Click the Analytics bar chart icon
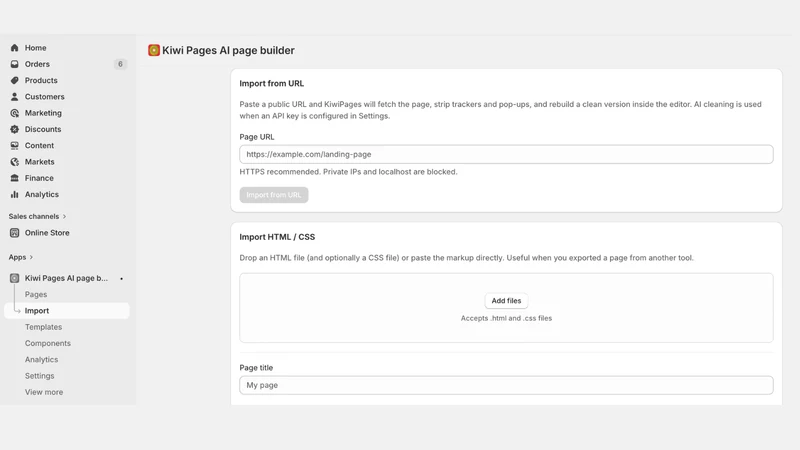Image resolution: width=800 pixels, height=450 pixels. click(14, 195)
